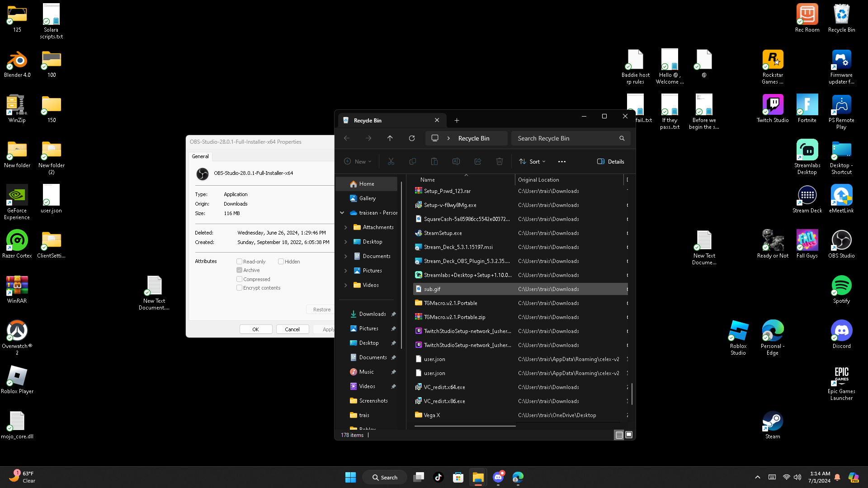The image size is (868, 488).
Task: Select the sub.gif file row
Action: pos(520,289)
